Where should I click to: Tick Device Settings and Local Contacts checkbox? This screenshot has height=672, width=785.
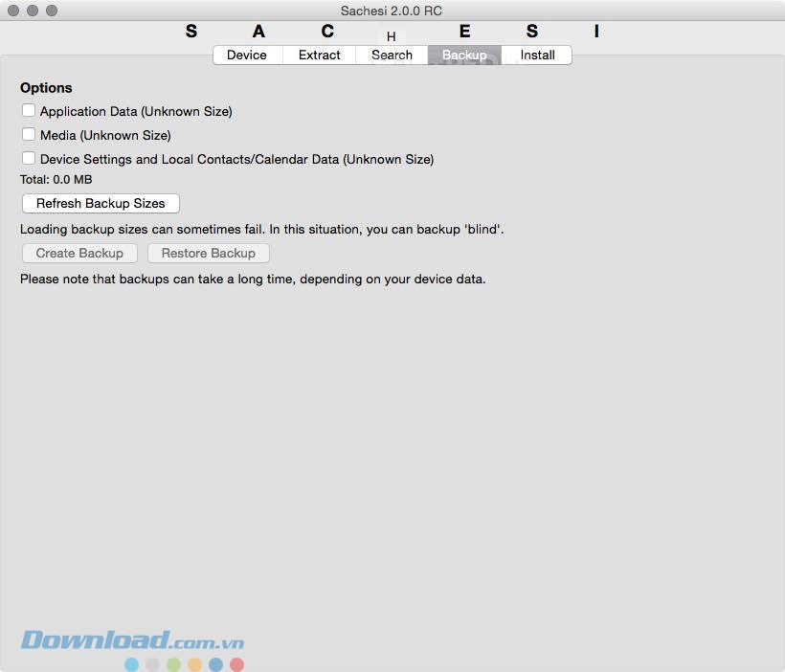[x=29, y=159]
